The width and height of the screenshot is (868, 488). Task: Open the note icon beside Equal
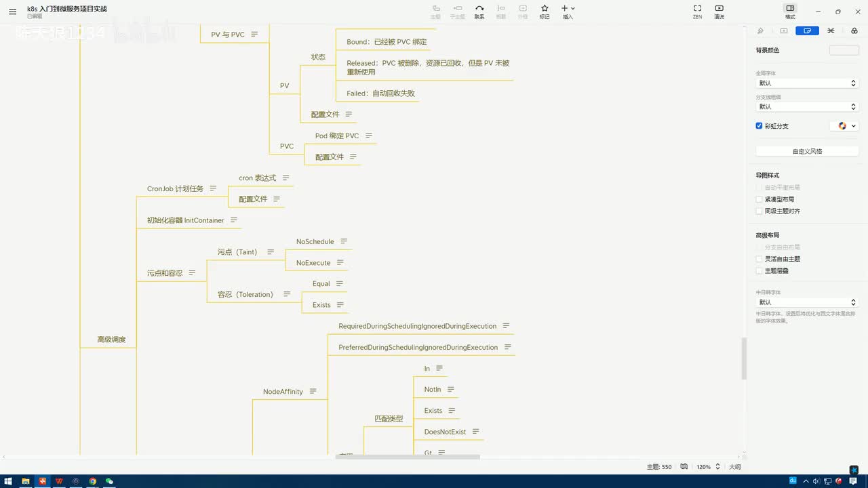pos(340,283)
